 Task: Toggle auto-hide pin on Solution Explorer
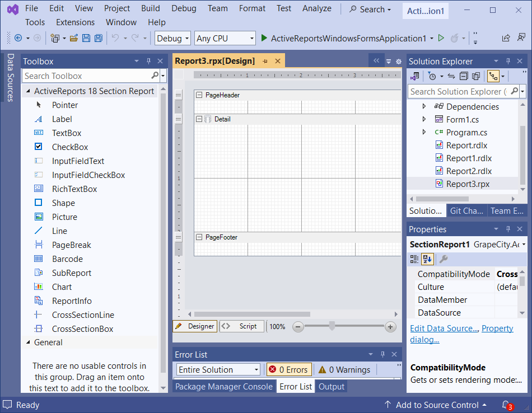[x=508, y=61]
